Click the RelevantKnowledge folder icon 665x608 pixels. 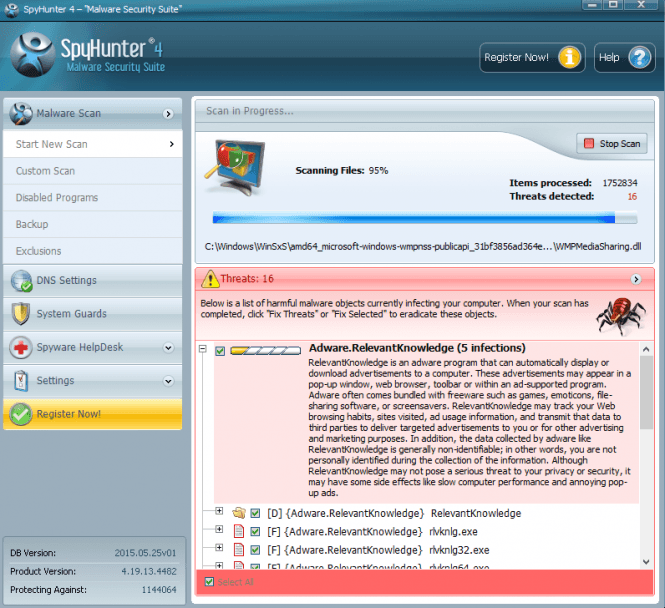click(239, 513)
